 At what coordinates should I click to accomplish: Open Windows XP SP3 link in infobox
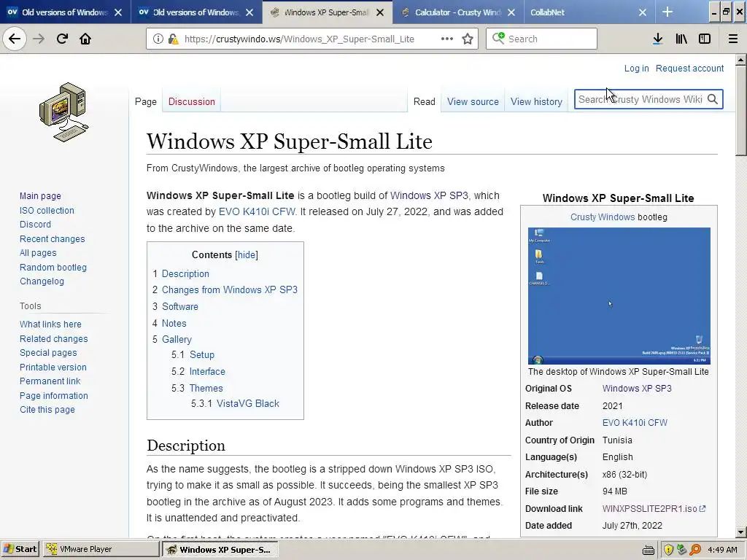[x=636, y=388]
